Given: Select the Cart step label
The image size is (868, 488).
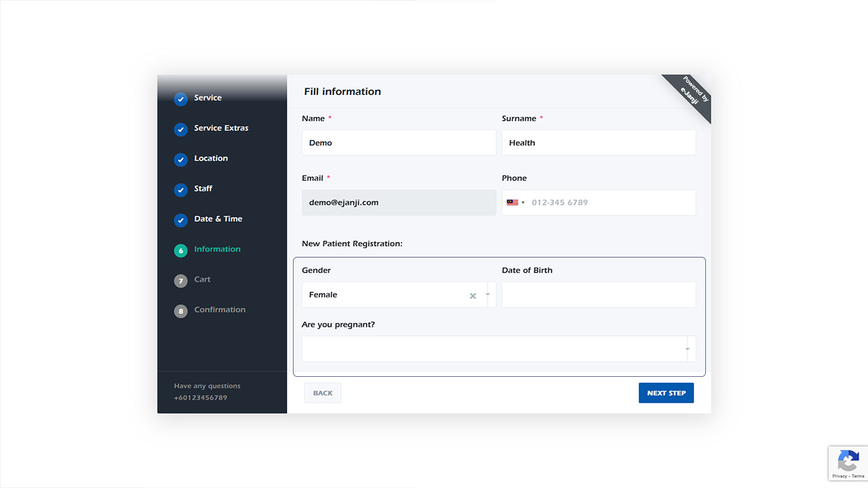Looking at the screenshot, I should (202, 279).
